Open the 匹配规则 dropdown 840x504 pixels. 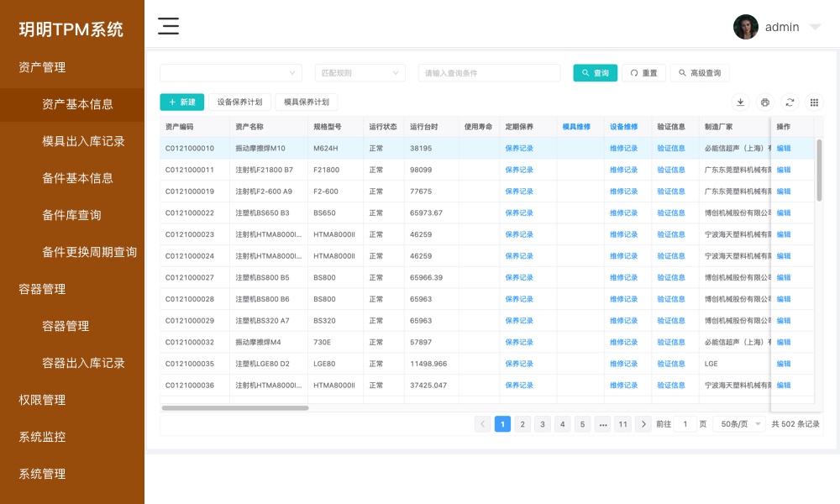(360, 73)
